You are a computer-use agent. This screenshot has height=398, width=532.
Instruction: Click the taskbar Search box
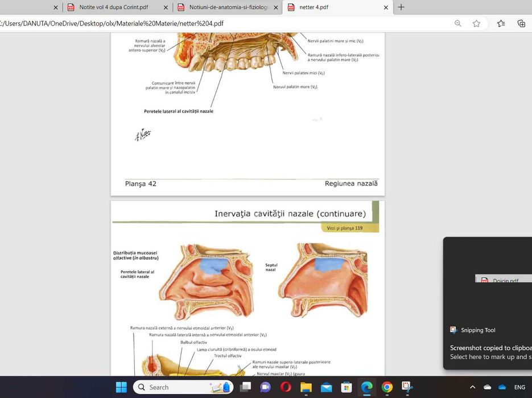pos(183,387)
